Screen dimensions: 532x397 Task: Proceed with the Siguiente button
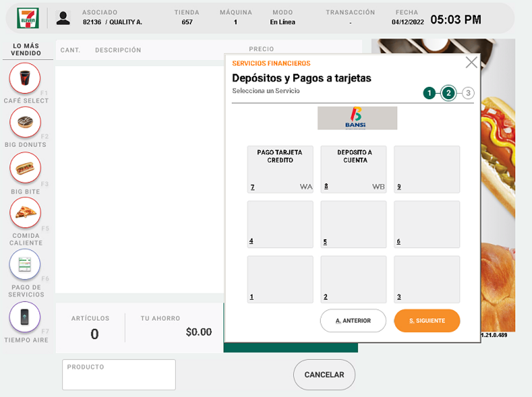[x=427, y=321]
